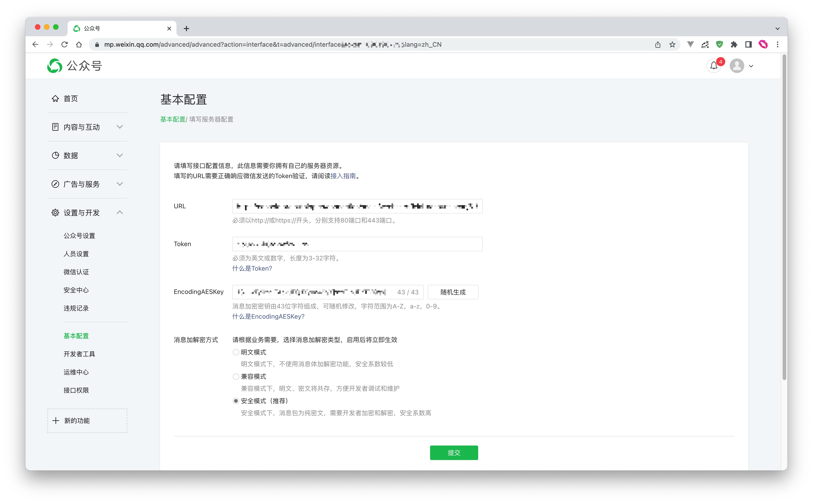Click the browser home icon
Viewport: 813px width, 504px height.
[79, 44]
